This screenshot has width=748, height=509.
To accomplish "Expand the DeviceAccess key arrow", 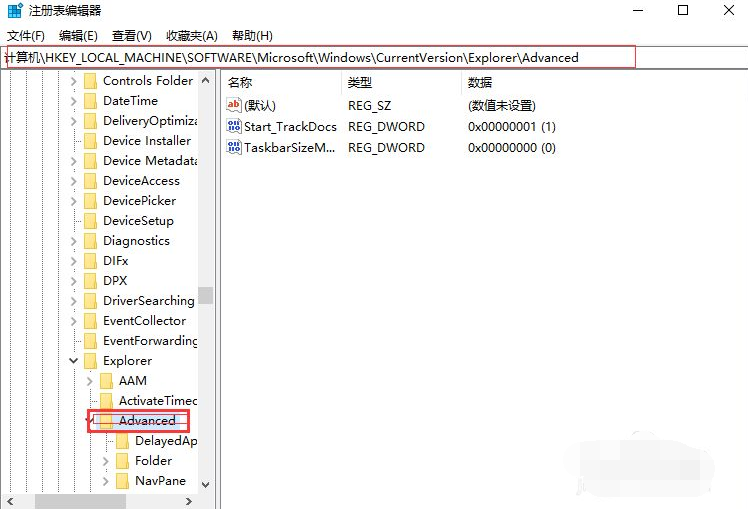I will 73,181.
